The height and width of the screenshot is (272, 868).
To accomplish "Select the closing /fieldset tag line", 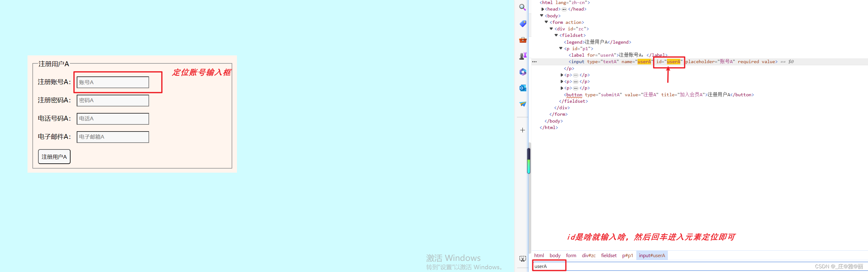I will click(574, 101).
